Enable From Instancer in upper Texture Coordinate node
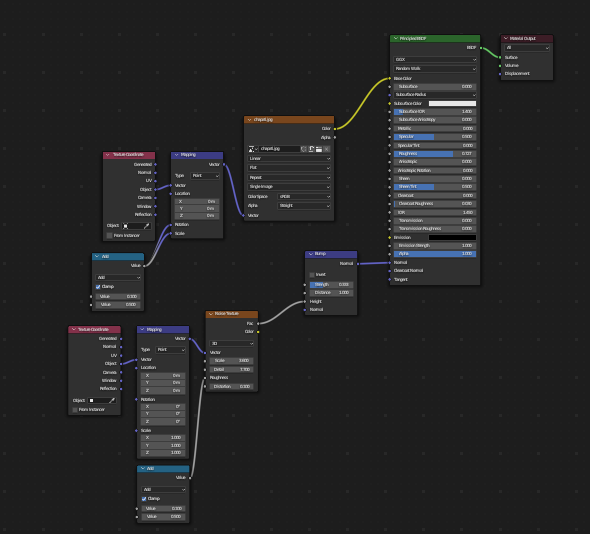Viewport: 590px width, 534px height. tap(109, 236)
